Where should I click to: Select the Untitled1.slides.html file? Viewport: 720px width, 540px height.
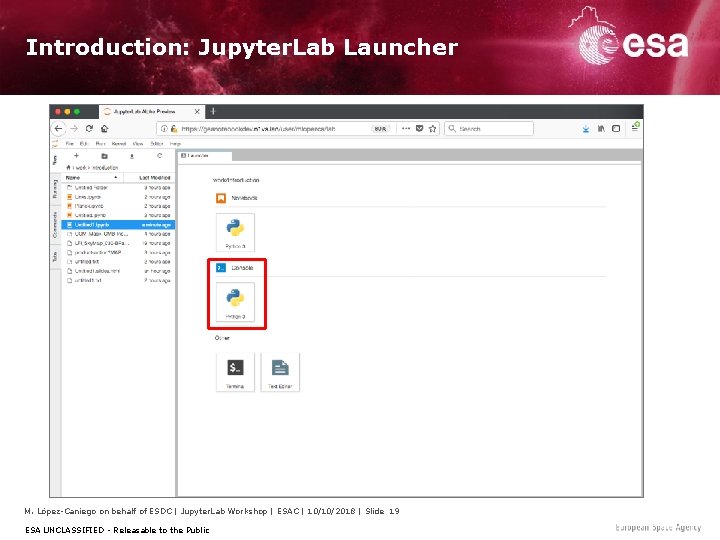tap(118, 271)
